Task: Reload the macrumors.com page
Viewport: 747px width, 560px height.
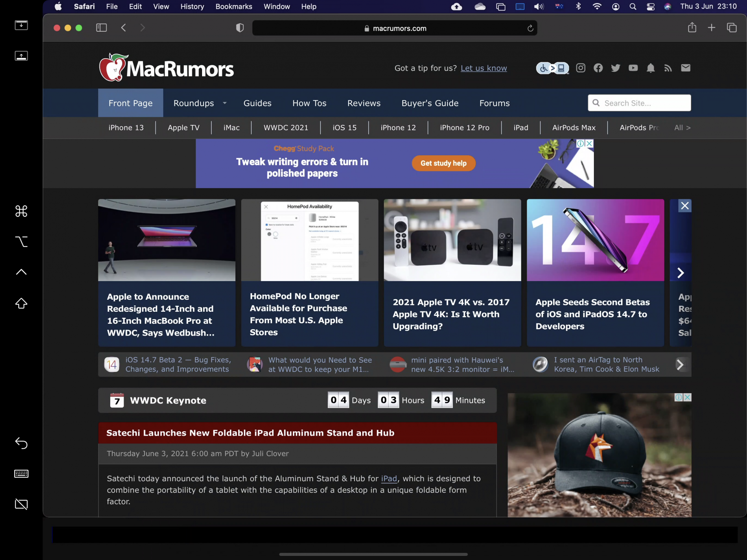Action: point(530,28)
